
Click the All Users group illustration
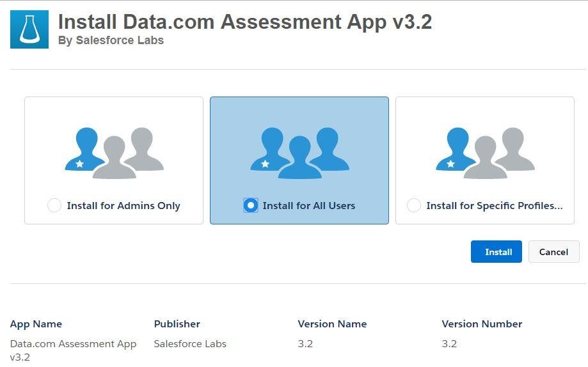299,153
